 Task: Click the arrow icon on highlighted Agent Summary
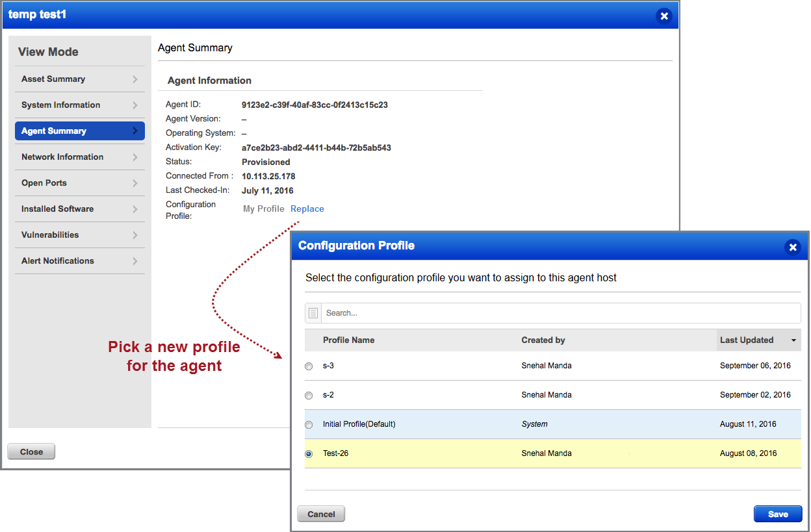tap(137, 131)
